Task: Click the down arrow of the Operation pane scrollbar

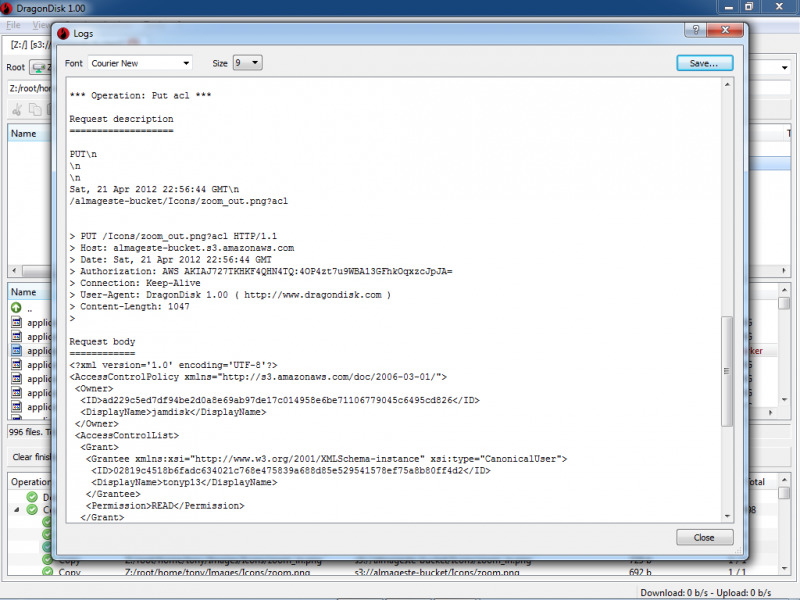Action: pyautogui.click(x=784, y=568)
